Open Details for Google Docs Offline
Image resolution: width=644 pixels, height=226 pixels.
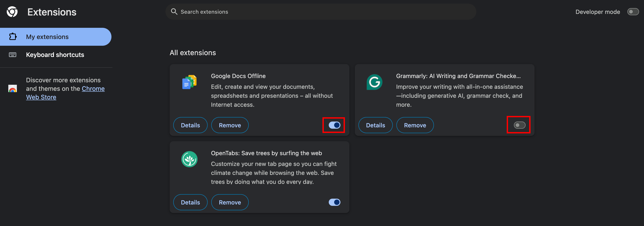[190, 125]
